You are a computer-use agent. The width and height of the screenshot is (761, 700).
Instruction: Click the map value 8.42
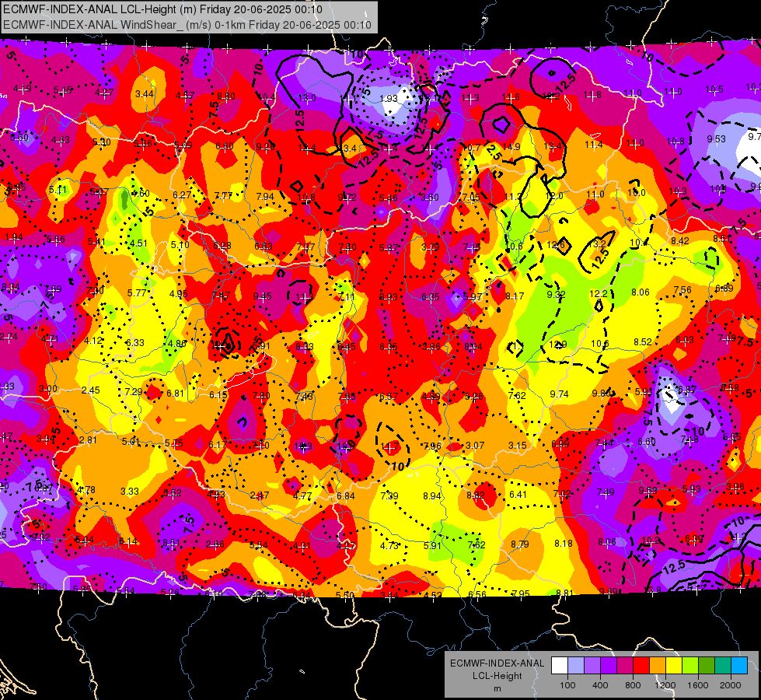(x=680, y=240)
